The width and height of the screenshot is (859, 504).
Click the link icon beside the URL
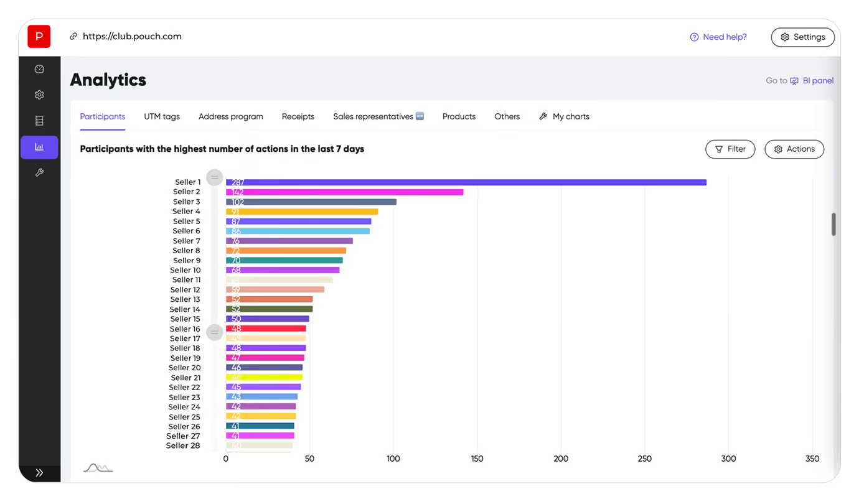(x=73, y=37)
